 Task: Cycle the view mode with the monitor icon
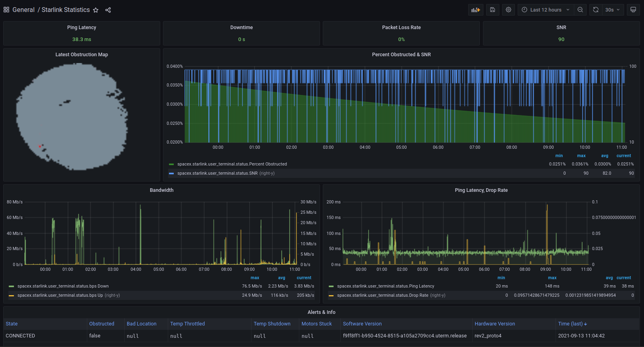pyautogui.click(x=633, y=10)
